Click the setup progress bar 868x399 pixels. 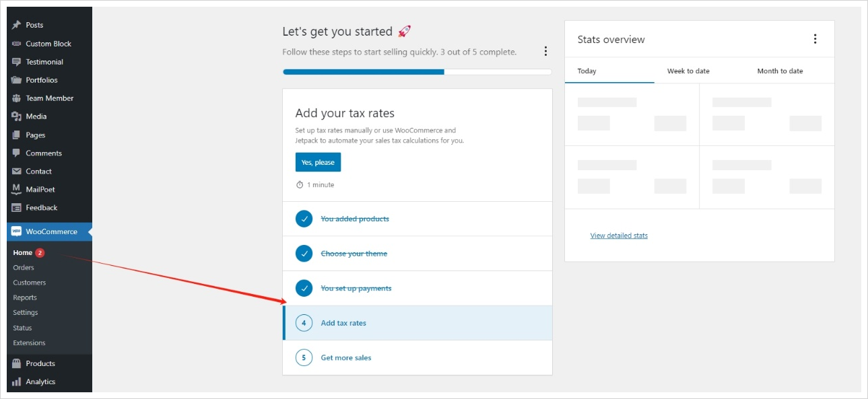tap(418, 71)
